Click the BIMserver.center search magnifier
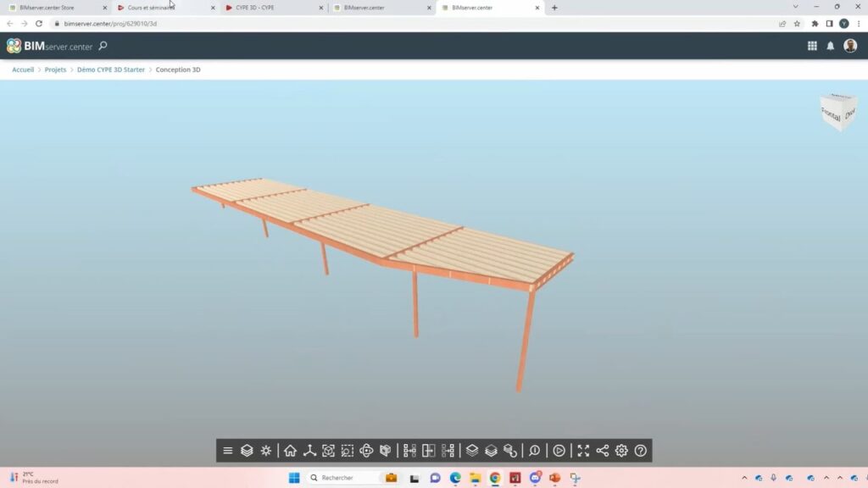Screen dimensions: 868x488 tap(103, 46)
